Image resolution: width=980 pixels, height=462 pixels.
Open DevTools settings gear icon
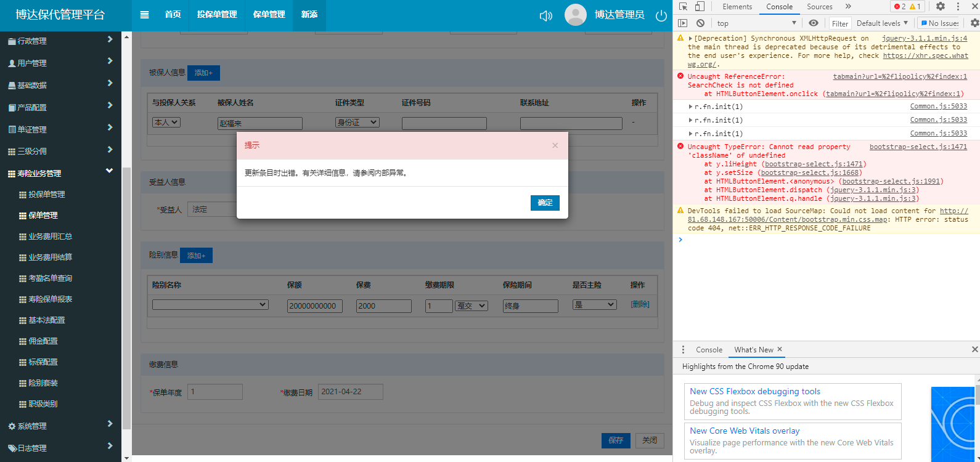pos(940,7)
